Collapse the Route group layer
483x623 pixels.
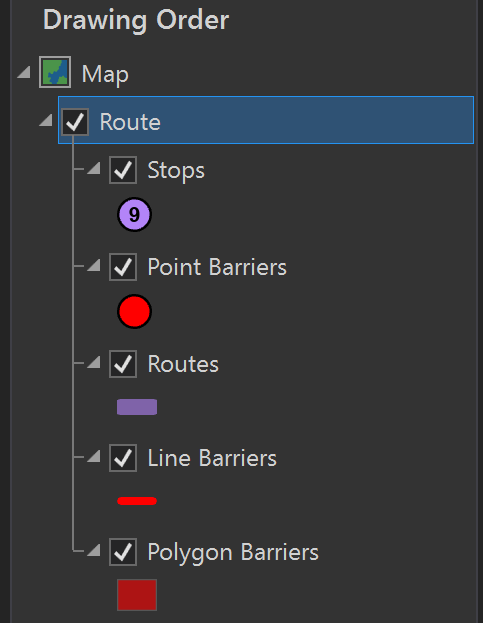click(46, 120)
